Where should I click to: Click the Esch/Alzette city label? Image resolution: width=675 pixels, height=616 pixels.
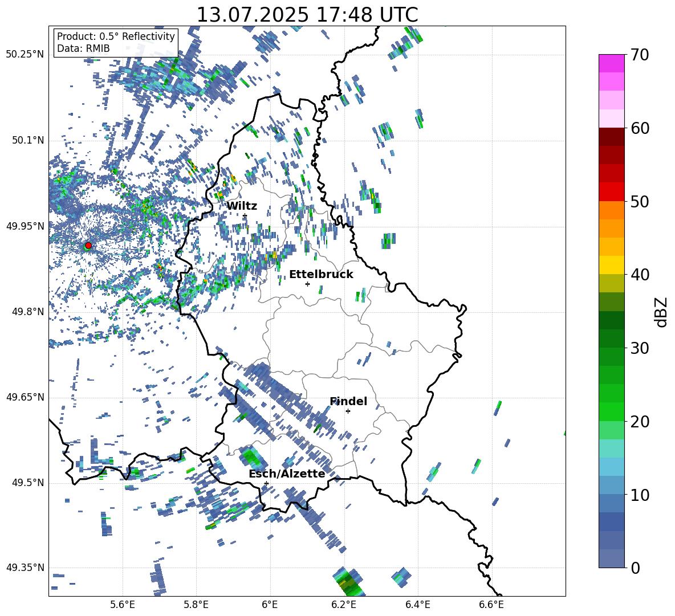[287, 474]
